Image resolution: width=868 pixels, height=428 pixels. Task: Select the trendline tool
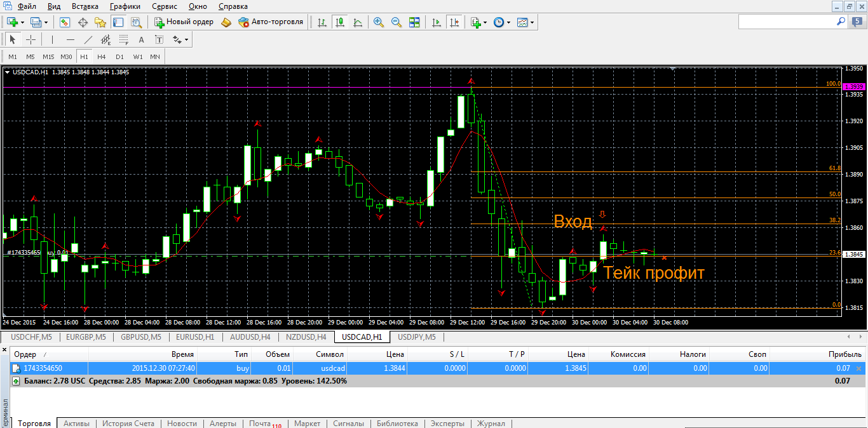click(88, 39)
